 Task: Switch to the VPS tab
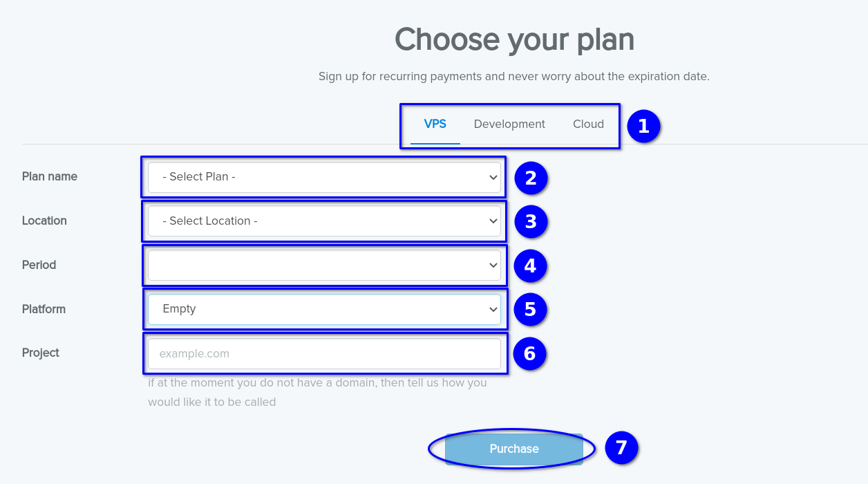point(435,124)
